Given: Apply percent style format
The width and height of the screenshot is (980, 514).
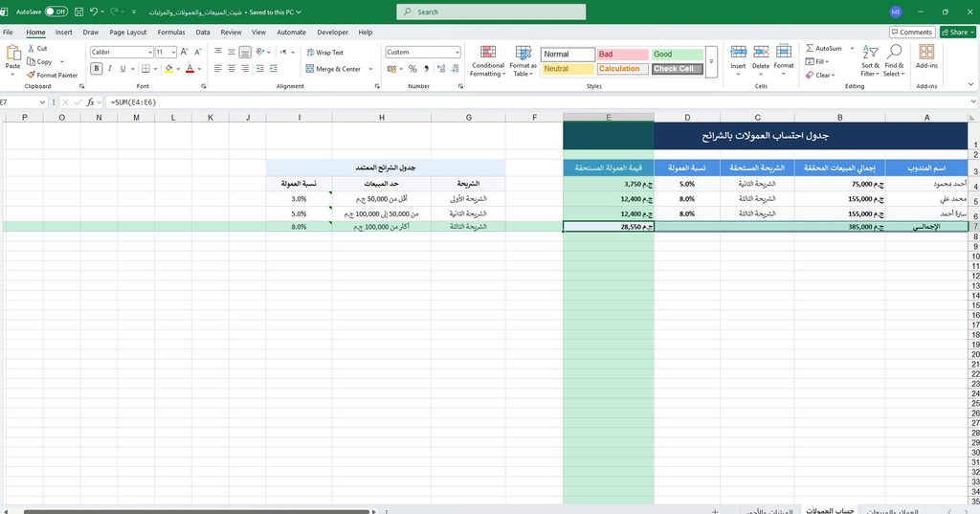Looking at the screenshot, I should pyautogui.click(x=412, y=69).
